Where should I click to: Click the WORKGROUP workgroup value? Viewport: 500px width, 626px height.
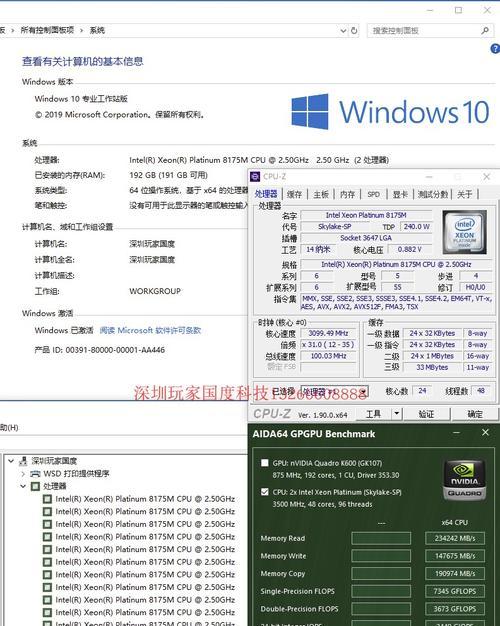coord(155,291)
